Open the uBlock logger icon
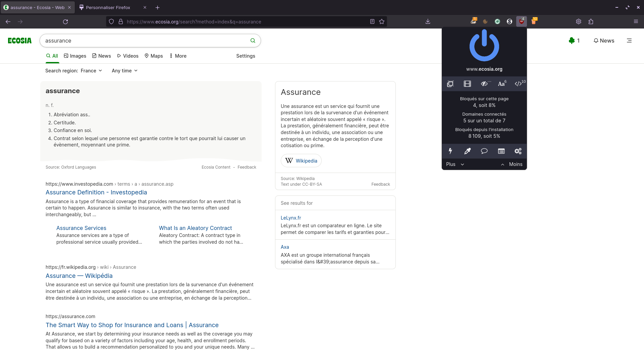The height and width of the screenshot is (362, 644). point(501,151)
